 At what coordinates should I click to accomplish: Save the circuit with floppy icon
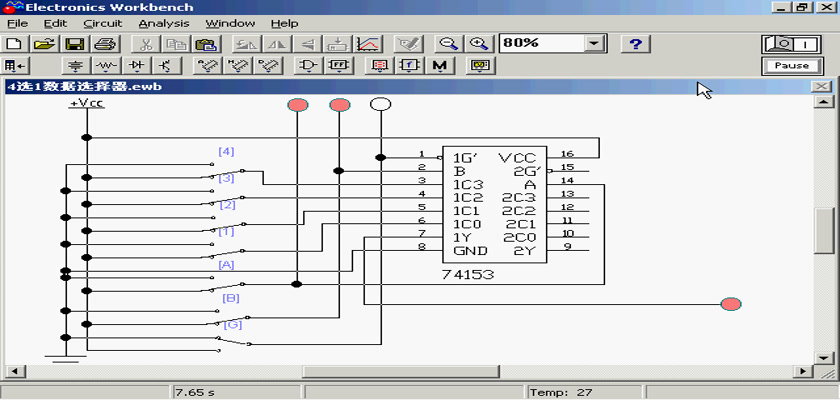click(x=73, y=44)
